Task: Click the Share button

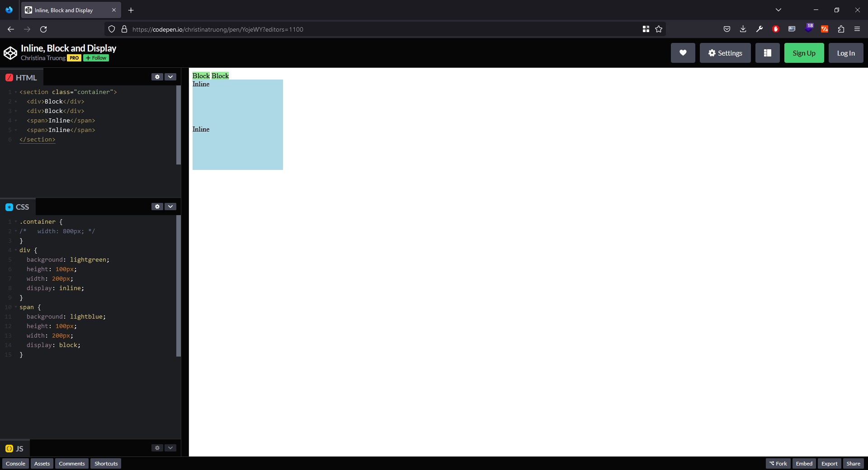Action: click(x=854, y=464)
